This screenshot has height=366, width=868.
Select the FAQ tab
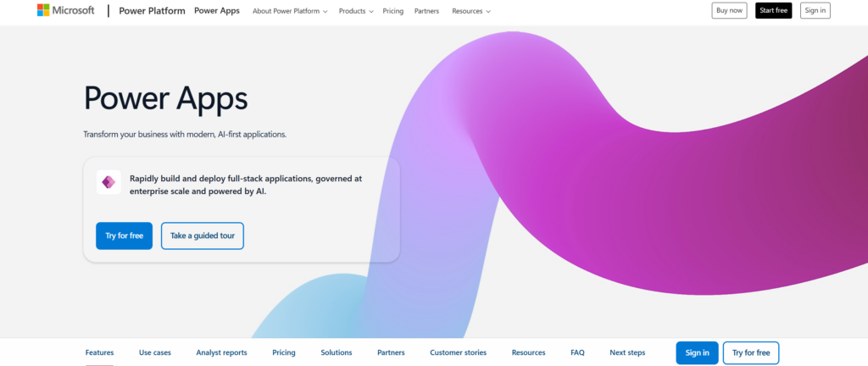coord(577,352)
